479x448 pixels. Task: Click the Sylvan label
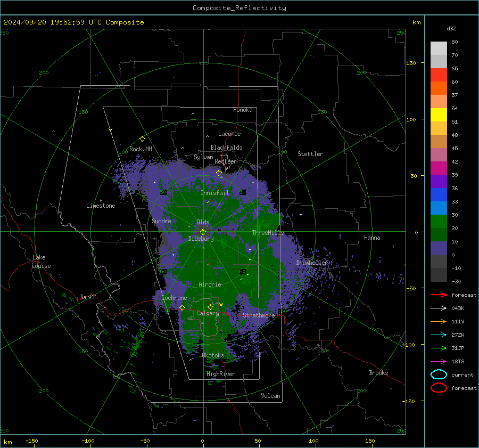tap(203, 157)
